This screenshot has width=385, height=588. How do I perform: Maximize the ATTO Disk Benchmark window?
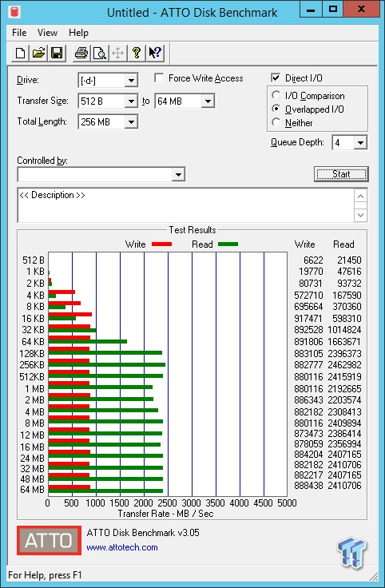coord(332,10)
